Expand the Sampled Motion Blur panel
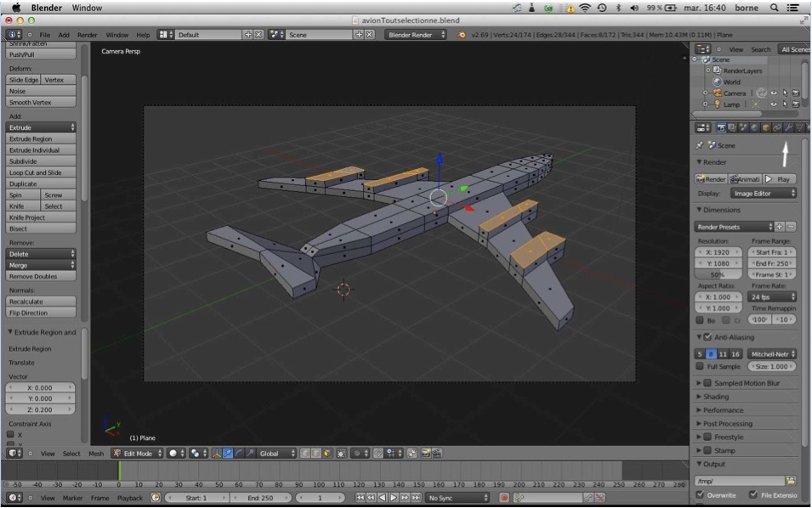812x508 pixels. pyautogui.click(x=747, y=383)
